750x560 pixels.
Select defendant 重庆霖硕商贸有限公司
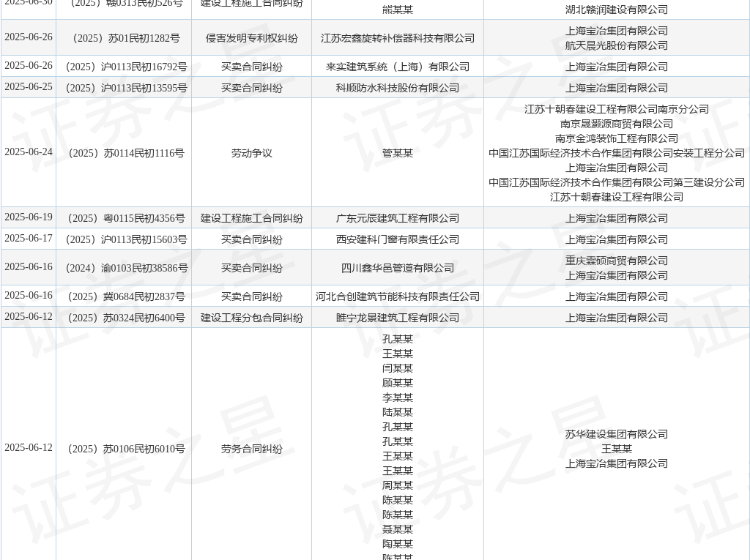(x=617, y=261)
